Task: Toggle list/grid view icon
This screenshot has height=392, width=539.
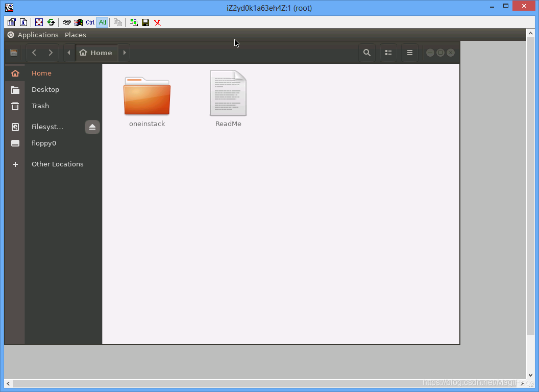Action: click(388, 53)
